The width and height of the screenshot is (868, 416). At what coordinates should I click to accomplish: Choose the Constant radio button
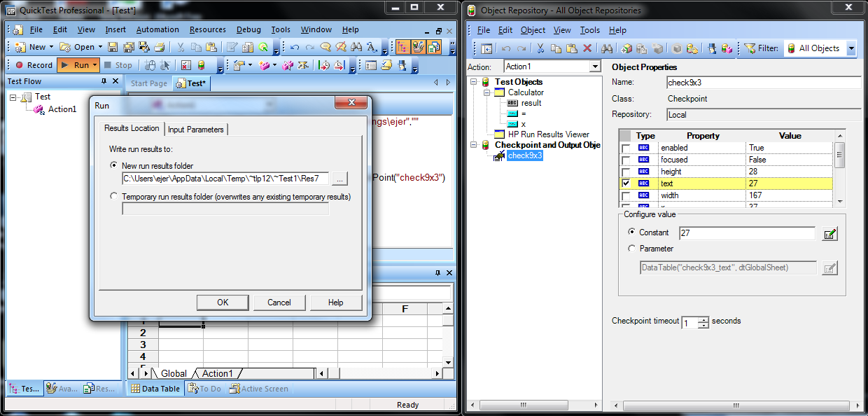coord(632,233)
